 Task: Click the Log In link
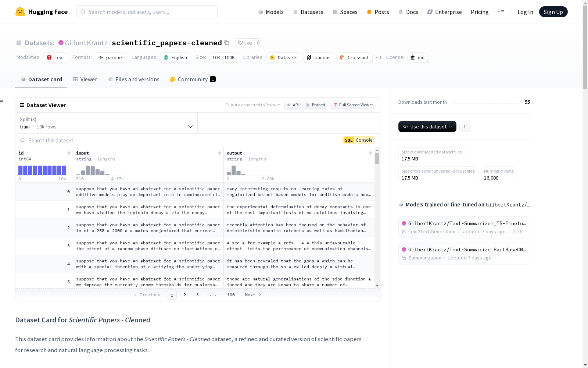click(x=525, y=12)
